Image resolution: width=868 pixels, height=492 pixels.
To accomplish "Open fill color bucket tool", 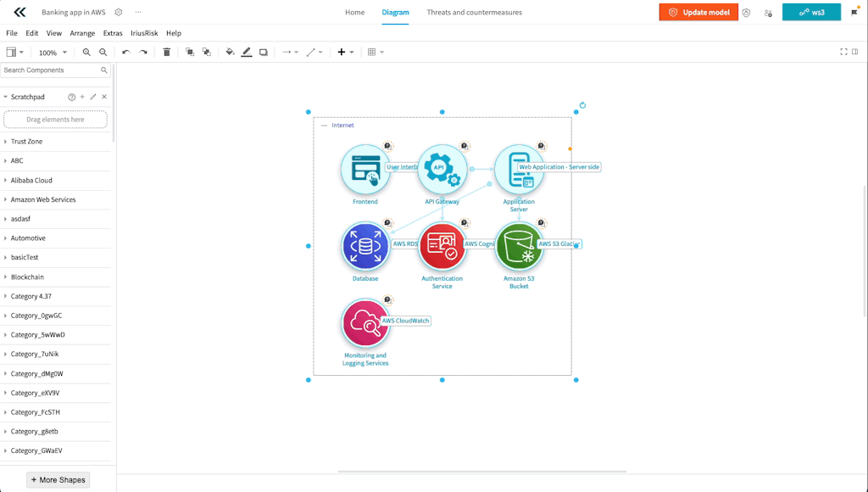I will (231, 52).
